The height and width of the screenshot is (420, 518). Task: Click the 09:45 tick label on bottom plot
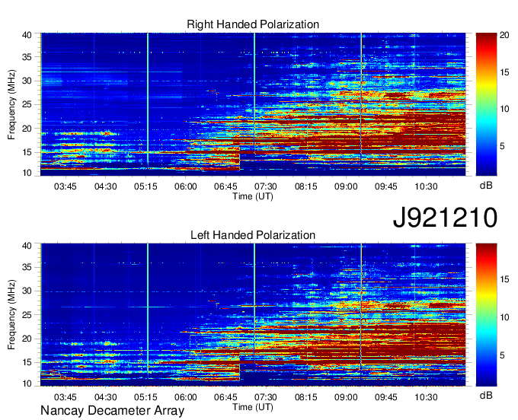point(386,397)
